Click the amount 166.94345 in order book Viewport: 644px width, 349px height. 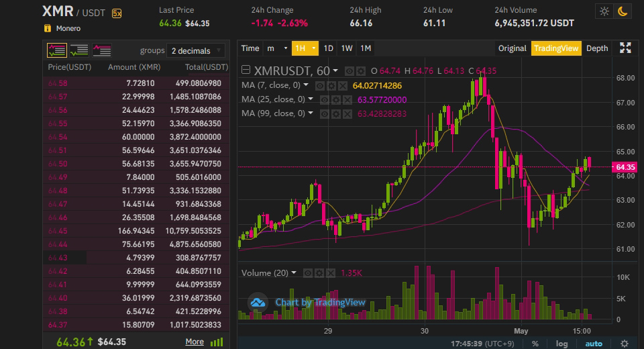[x=136, y=231]
